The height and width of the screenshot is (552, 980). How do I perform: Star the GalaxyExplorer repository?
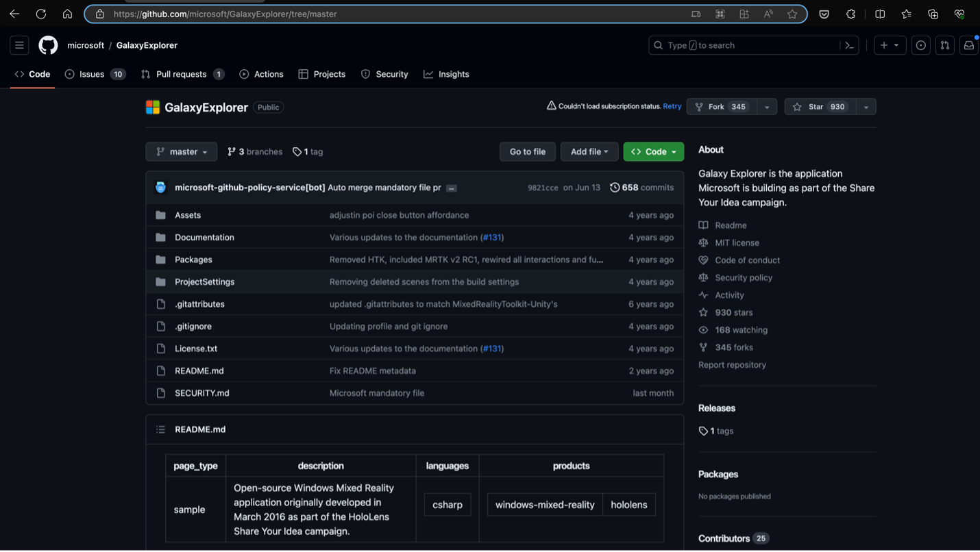click(820, 107)
